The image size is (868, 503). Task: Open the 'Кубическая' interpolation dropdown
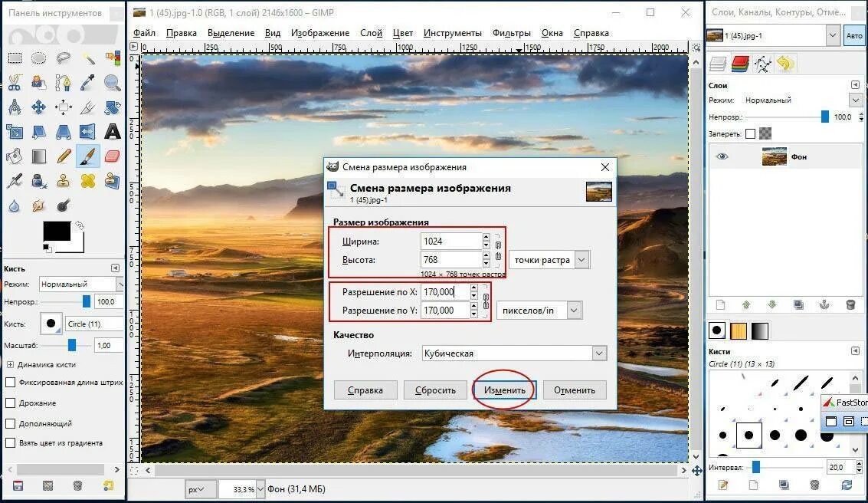[x=514, y=353]
